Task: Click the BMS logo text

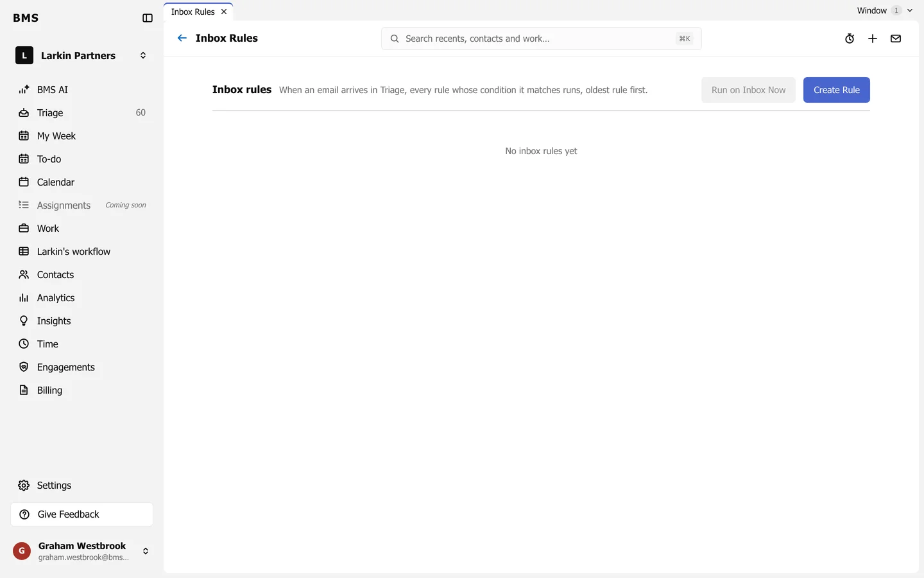Action: [26, 18]
